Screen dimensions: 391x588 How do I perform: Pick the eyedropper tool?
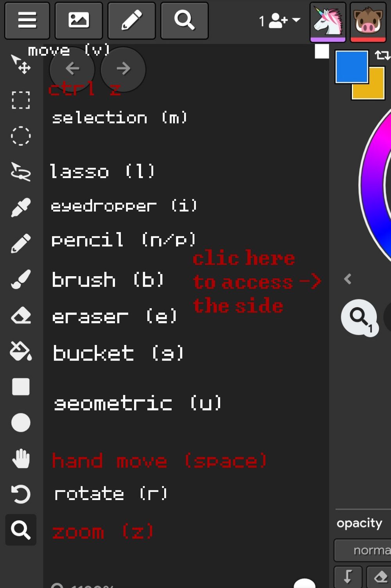(21, 207)
